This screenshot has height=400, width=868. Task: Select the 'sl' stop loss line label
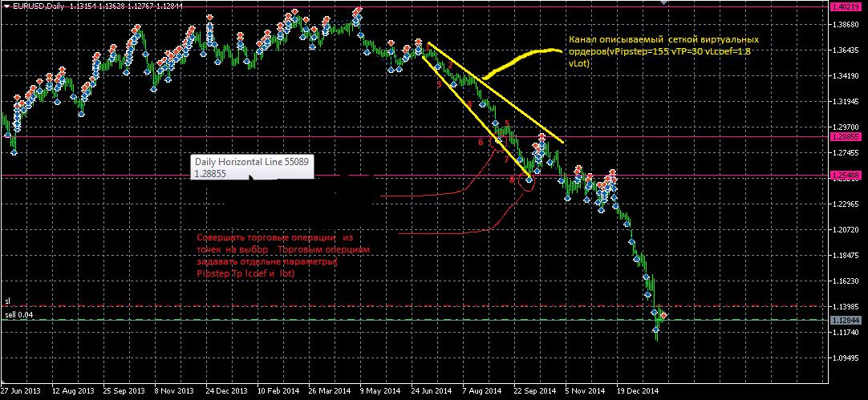7,301
